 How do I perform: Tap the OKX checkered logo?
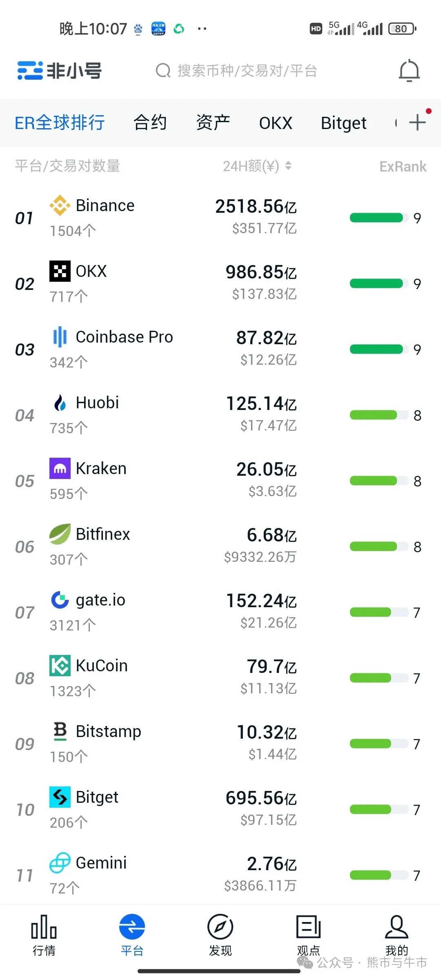pyautogui.click(x=60, y=271)
